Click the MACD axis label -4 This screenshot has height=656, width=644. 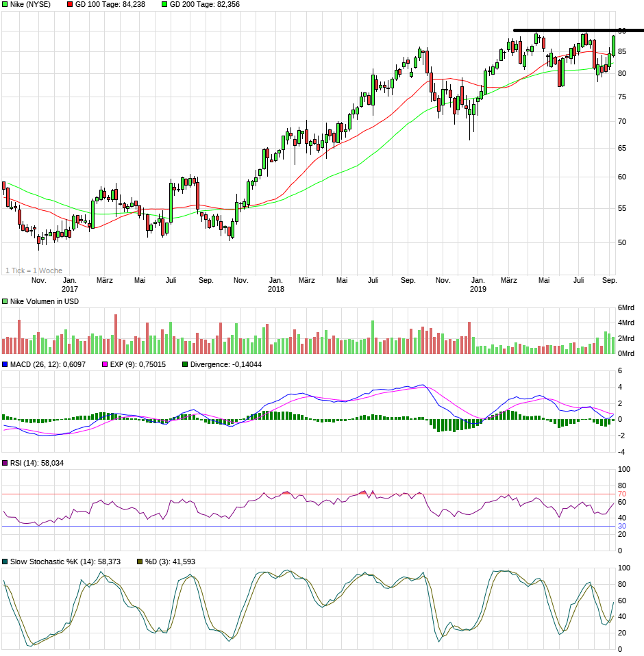click(x=621, y=452)
